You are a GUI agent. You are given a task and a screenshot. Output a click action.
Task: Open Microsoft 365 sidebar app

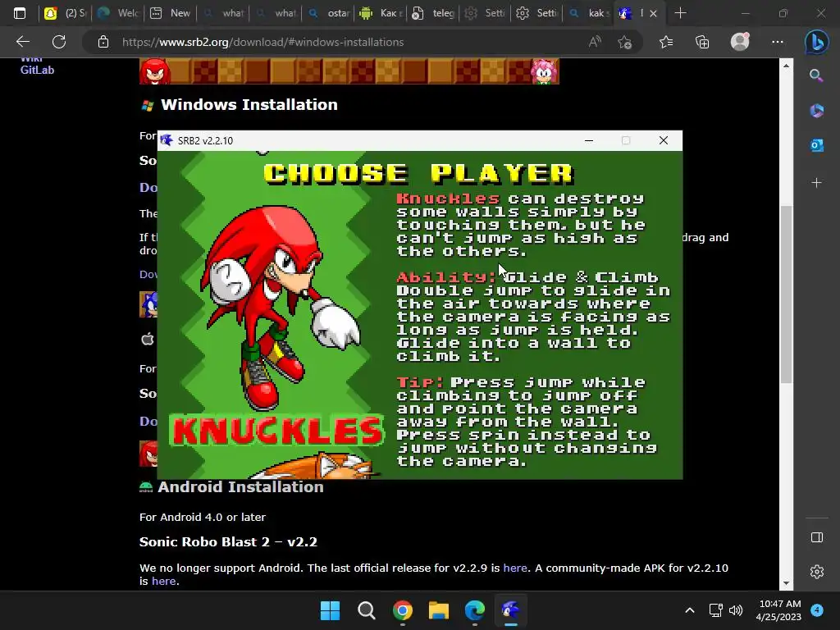point(816,111)
